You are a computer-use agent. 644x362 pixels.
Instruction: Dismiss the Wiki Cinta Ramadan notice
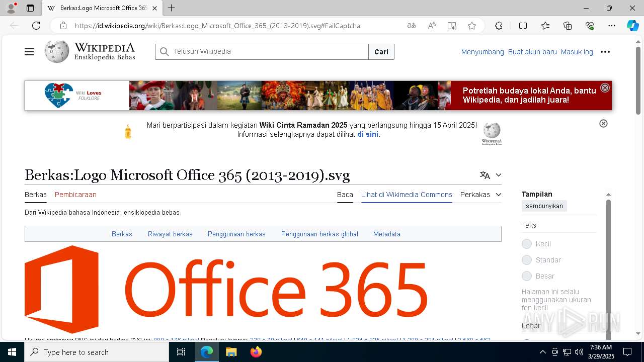[603, 123]
